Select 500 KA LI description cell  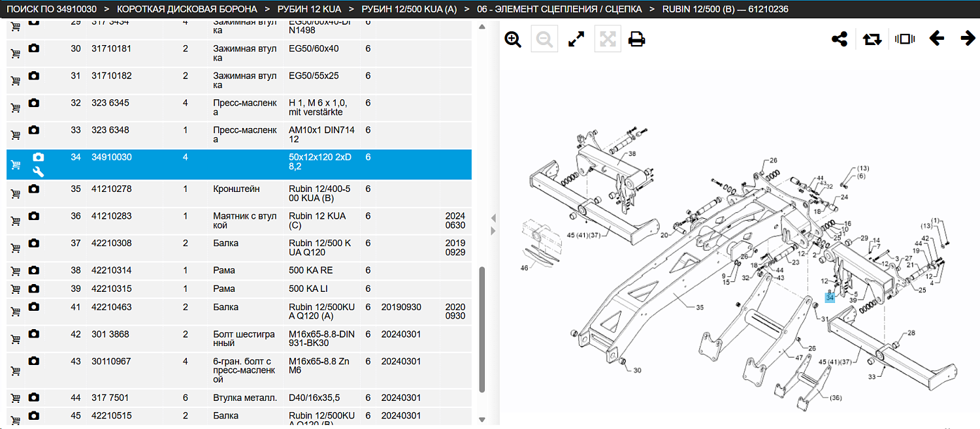[322, 289]
